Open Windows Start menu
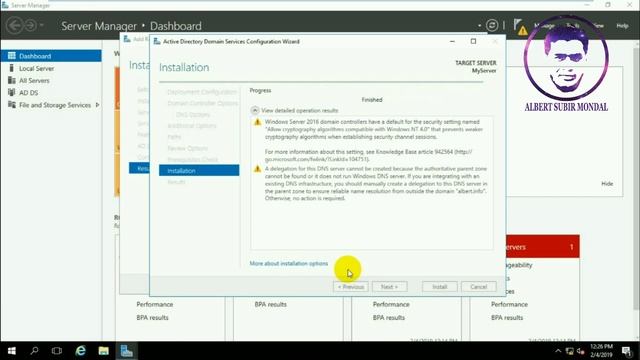This screenshot has height=360, width=640. point(11,351)
